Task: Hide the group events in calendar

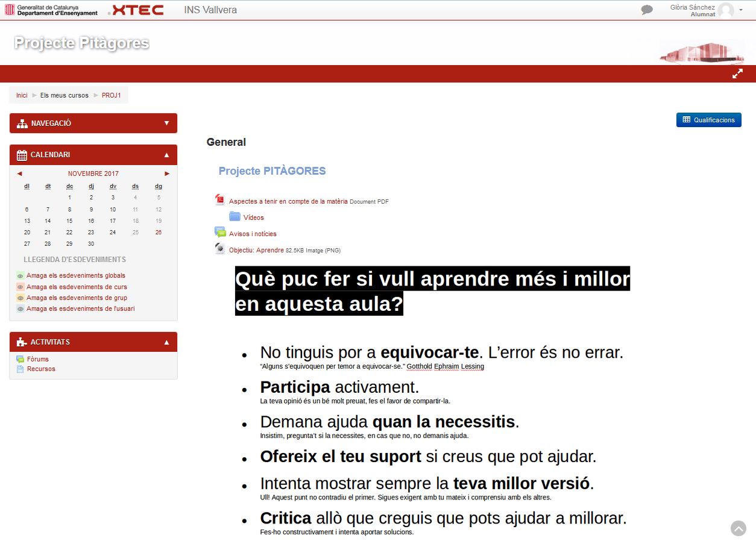Action: pos(20,298)
